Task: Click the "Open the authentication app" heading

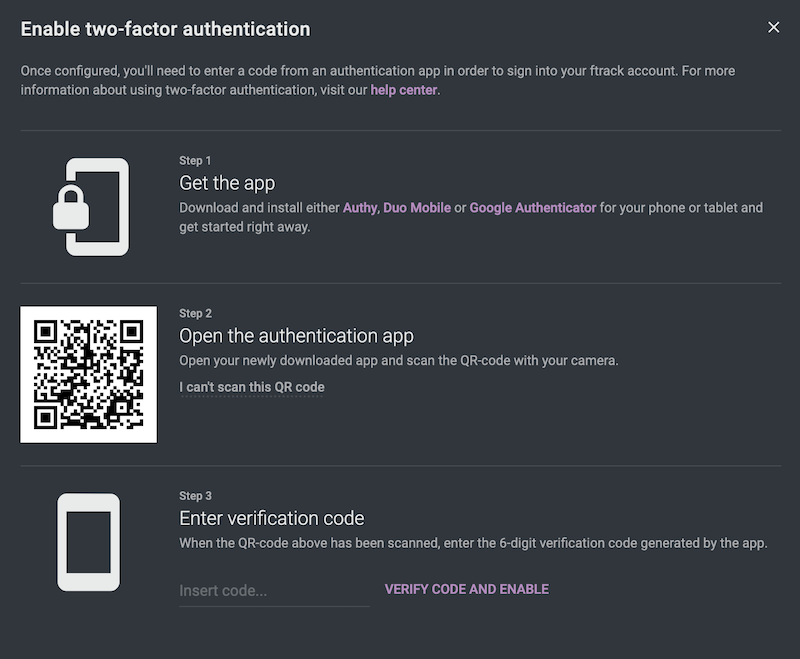Action: point(296,336)
